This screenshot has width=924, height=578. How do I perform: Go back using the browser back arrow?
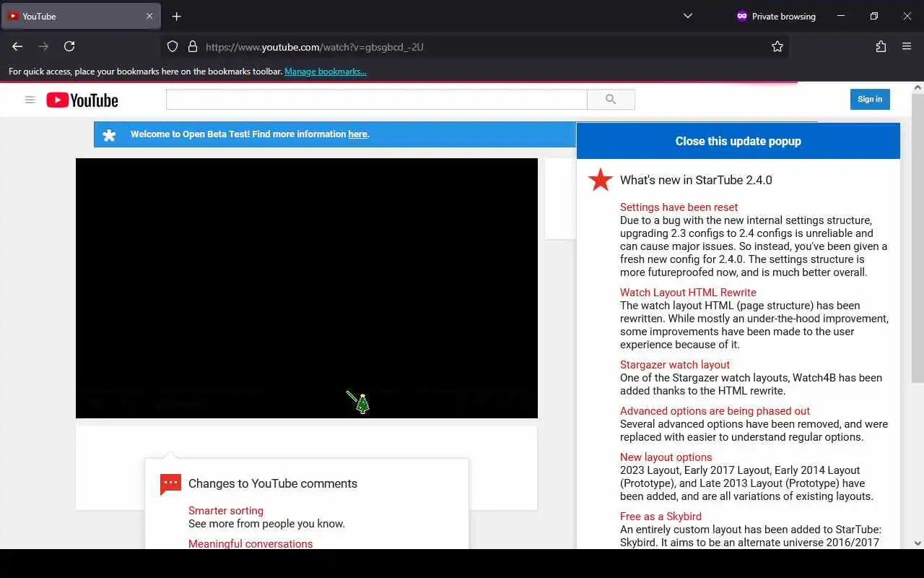(x=17, y=46)
